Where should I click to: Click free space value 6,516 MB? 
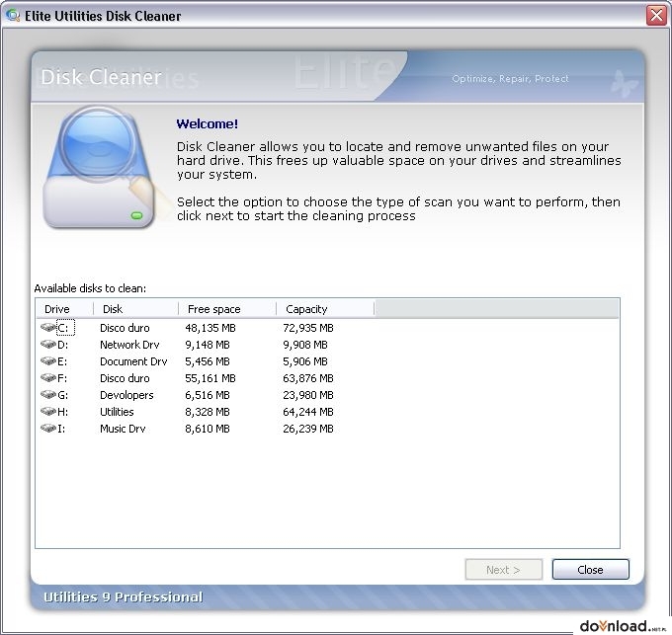pyautogui.click(x=208, y=395)
